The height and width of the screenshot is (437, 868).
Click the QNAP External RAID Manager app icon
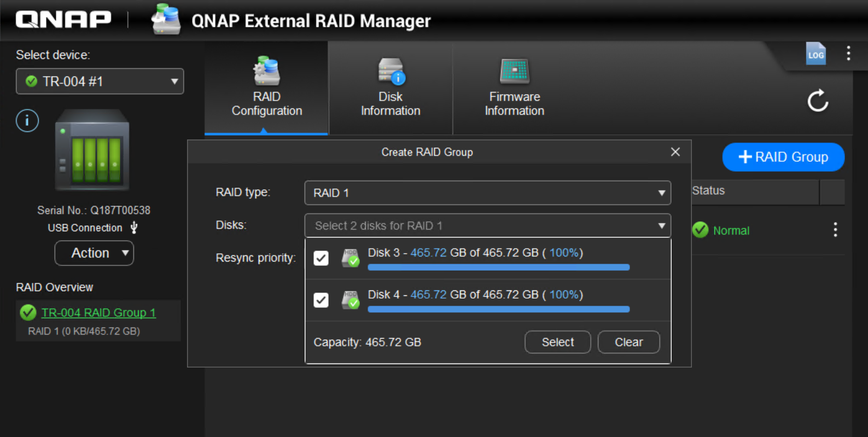[166, 20]
